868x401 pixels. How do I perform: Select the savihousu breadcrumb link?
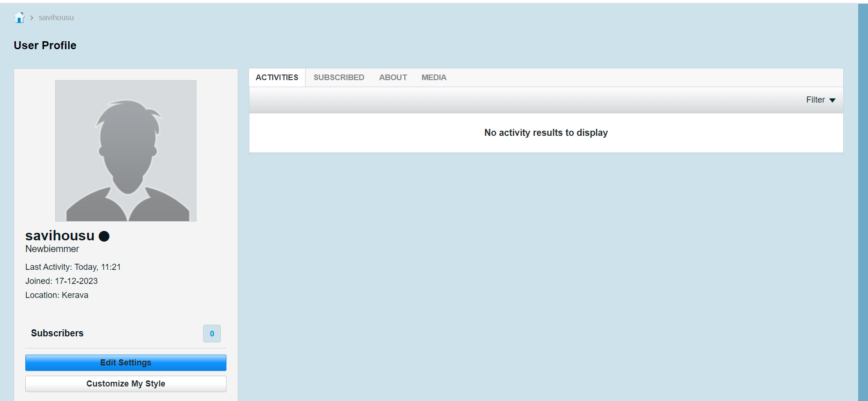(56, 17)
